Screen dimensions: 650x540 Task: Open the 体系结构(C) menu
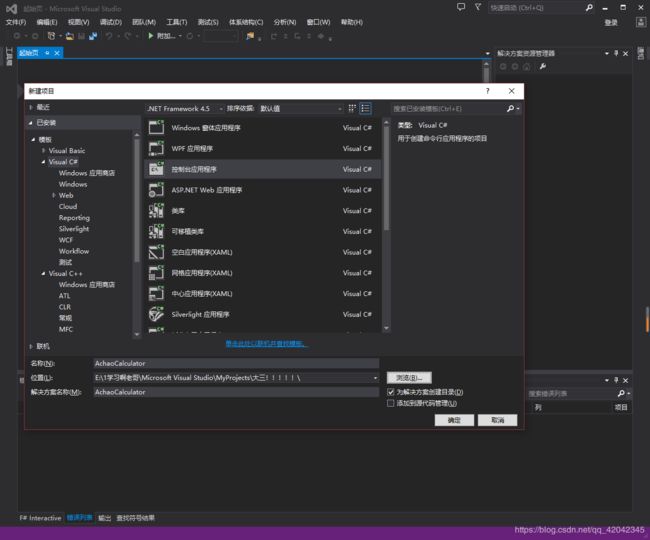click(246, 22)
